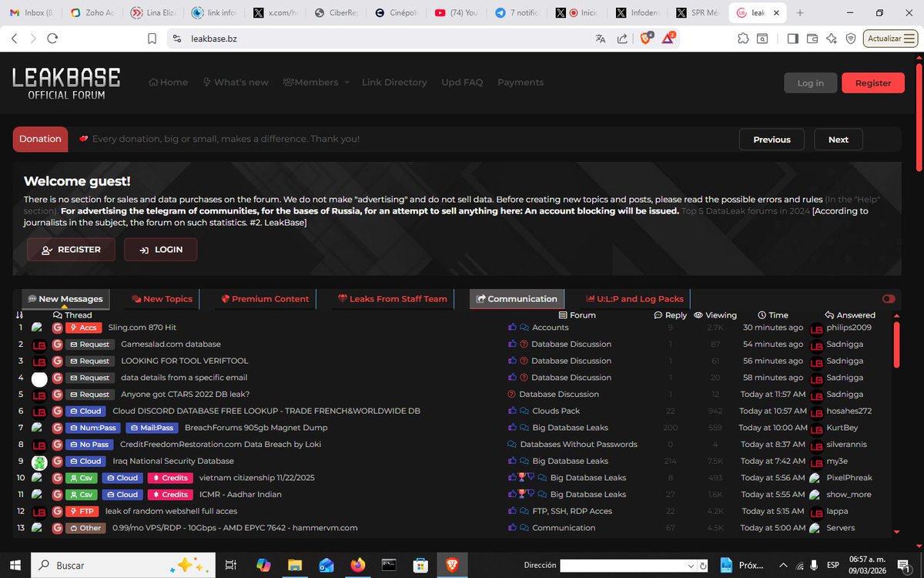Open the Premium Content tab
Screen dimensions: 924x578
click(264, 299)
